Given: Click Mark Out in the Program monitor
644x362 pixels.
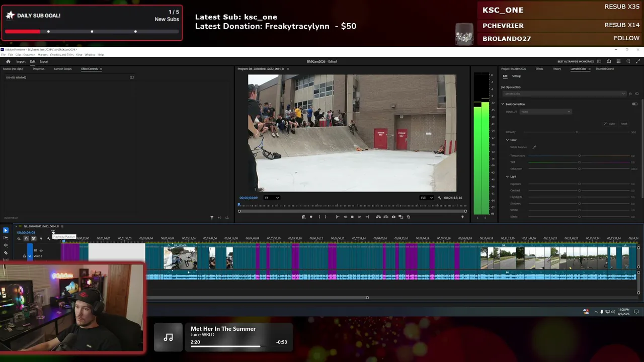Looking at the screenshot, I should click(x=326, y=217).
